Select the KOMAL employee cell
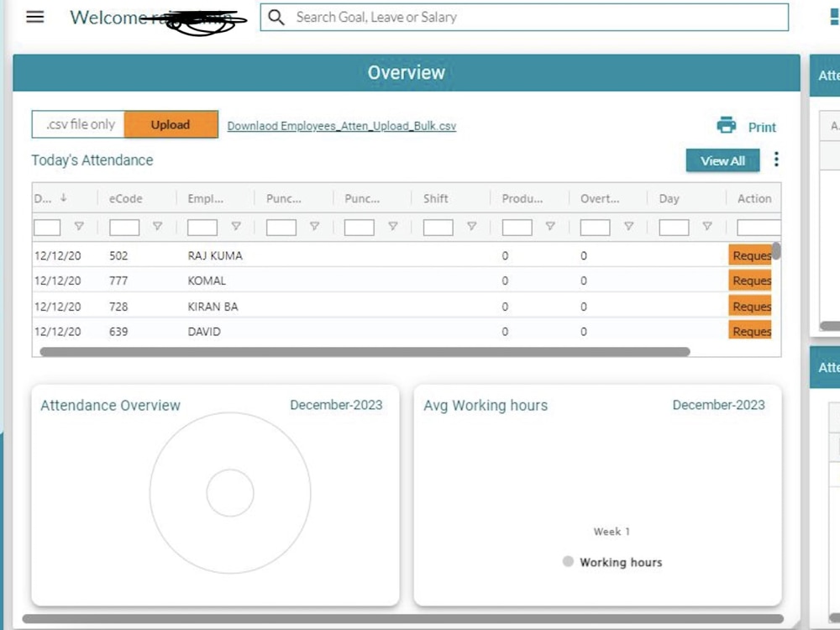 coord(207,281)
